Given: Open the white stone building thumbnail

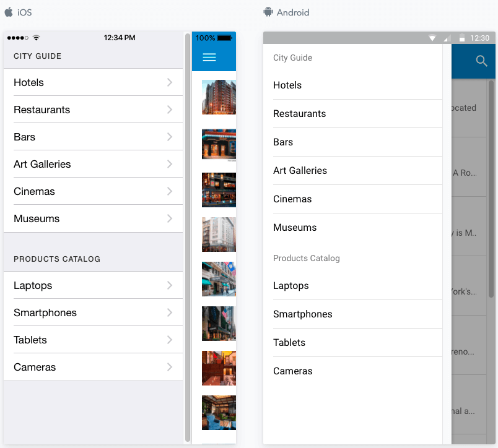Looking at the screenshot, I should coord(219,235).
